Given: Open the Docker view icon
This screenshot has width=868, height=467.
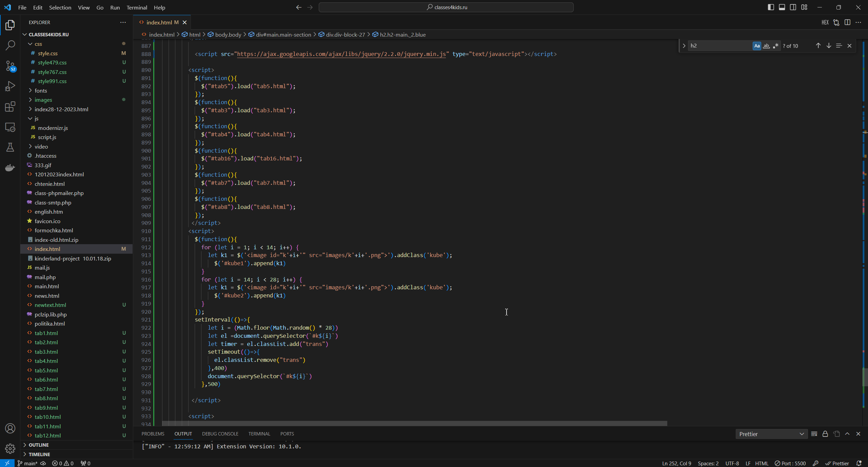Looking at the screenshot, I should 10,168.
